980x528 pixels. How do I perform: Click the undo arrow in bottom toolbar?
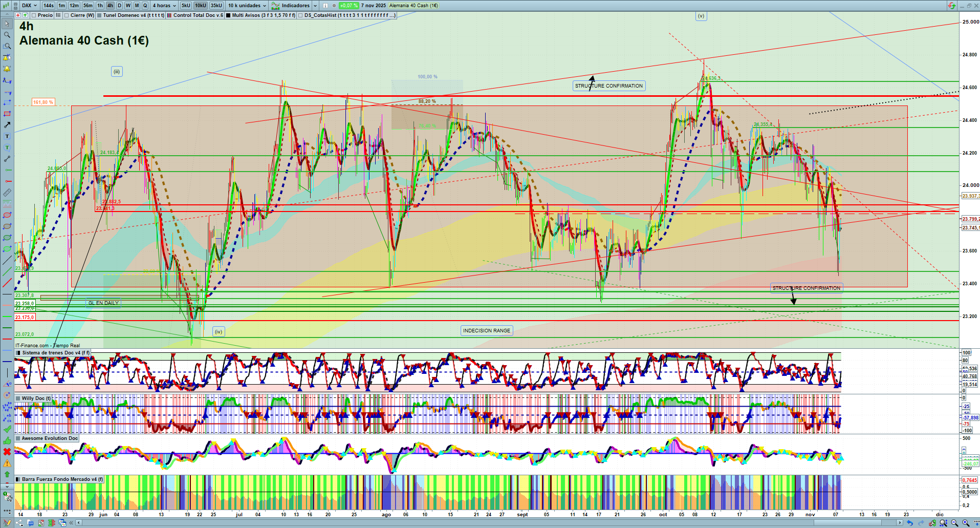(909, 523)
